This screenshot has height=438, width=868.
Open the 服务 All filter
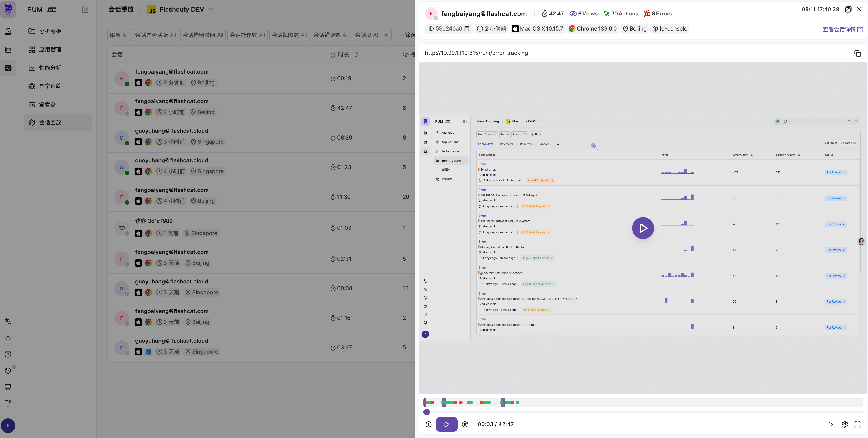(x=119, y=35)
